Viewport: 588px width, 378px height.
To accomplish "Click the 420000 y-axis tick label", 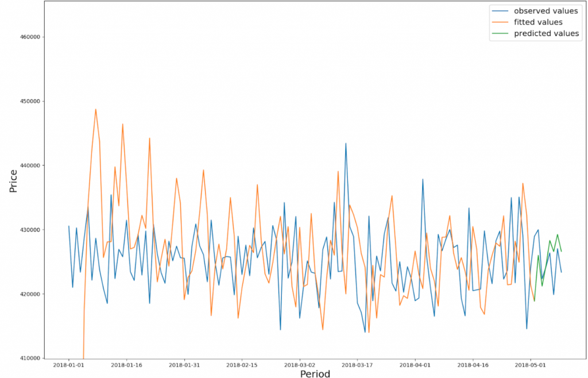I will pos(30,294).
